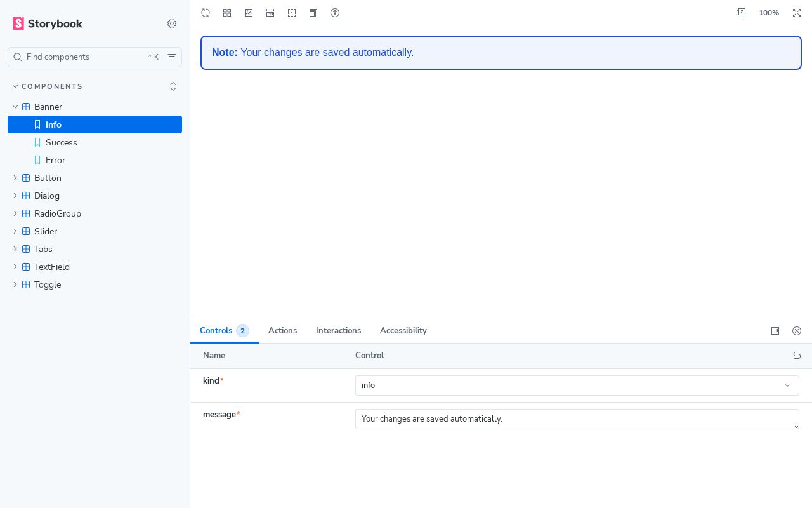Expand the Button component

pyautogui.click(x=95, y=178)
